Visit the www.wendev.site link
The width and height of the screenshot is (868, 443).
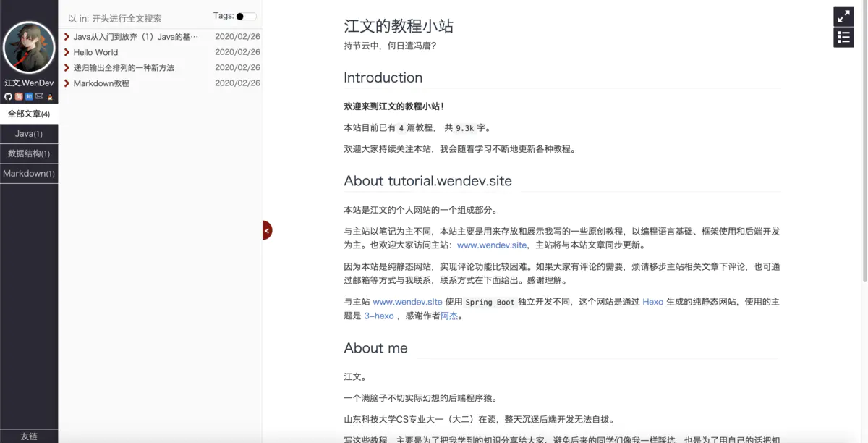coord(490,245)
